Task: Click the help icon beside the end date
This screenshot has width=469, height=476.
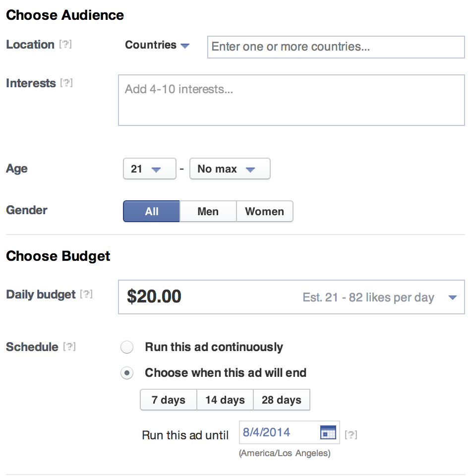Action: [352, 434]
